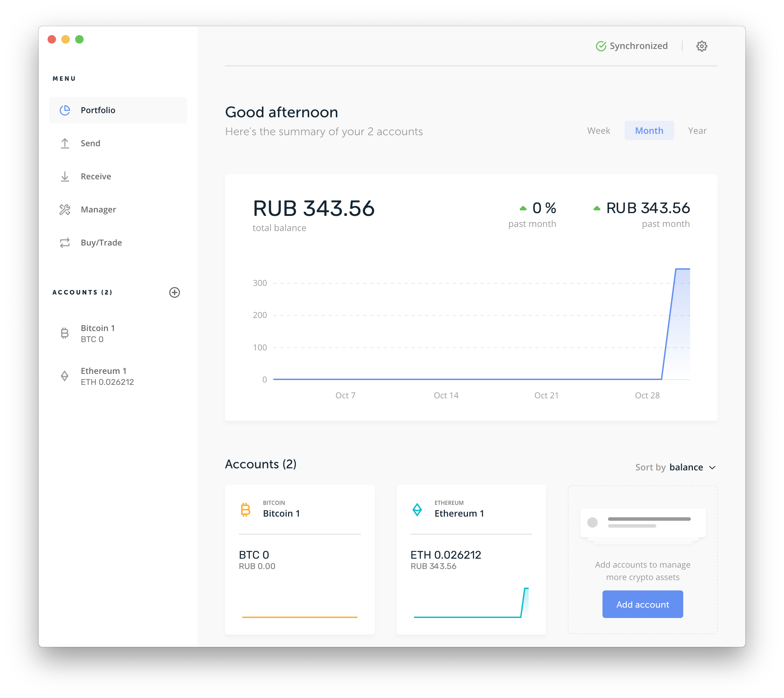The image size is (784, 698).
Task: Click the Bitcoin card orange chart line
Action: click(300, 617)
